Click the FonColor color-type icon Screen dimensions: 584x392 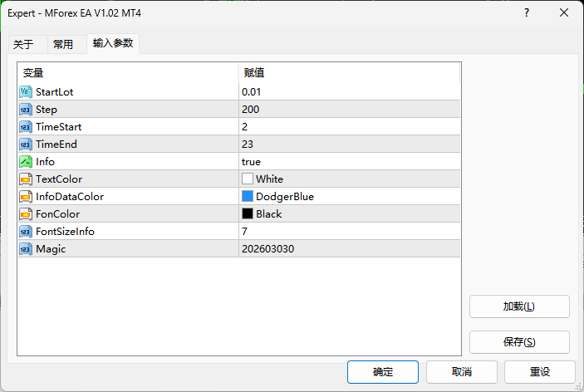(x=26, y=214)
